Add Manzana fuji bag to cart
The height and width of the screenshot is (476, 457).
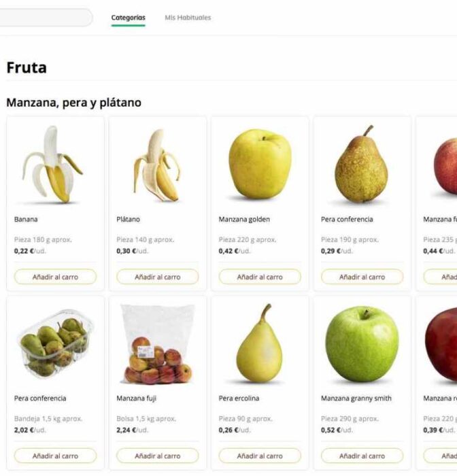[158, 456]
